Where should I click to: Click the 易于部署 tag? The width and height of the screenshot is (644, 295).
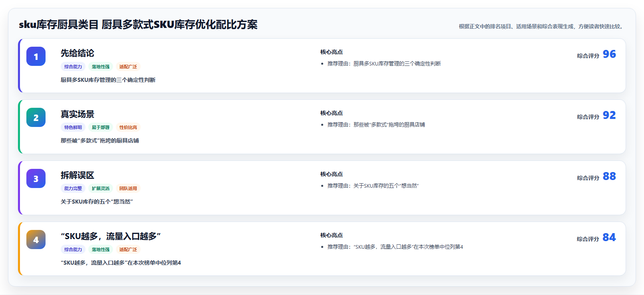tap(101, 127)
